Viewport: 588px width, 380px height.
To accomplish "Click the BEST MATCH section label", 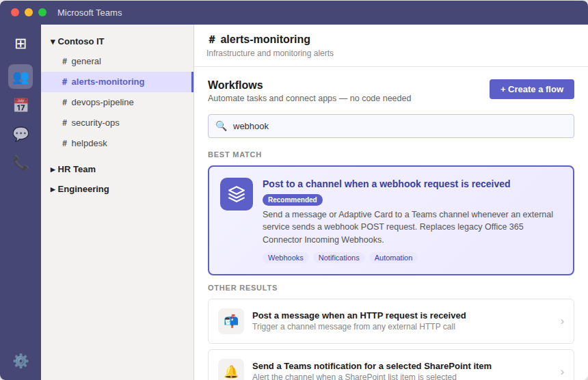I will 235,154.
